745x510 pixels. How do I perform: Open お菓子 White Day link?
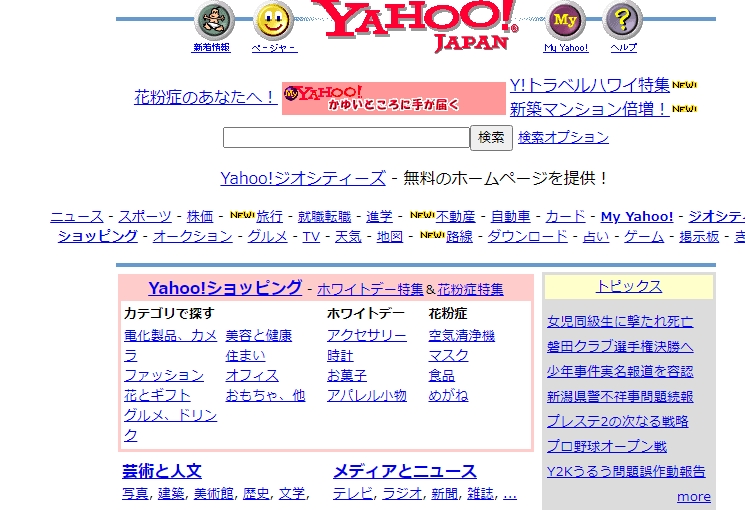click(347, 375)
